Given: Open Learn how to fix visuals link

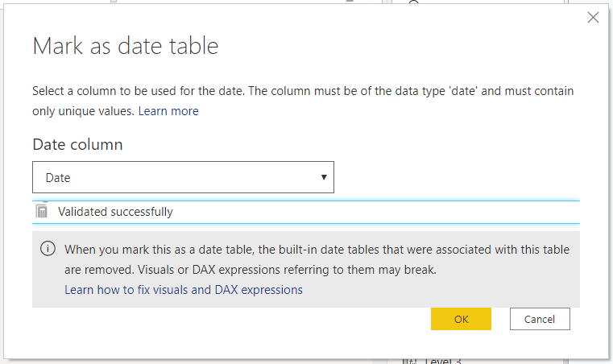Looking at the screenshot, I should 184,290.
